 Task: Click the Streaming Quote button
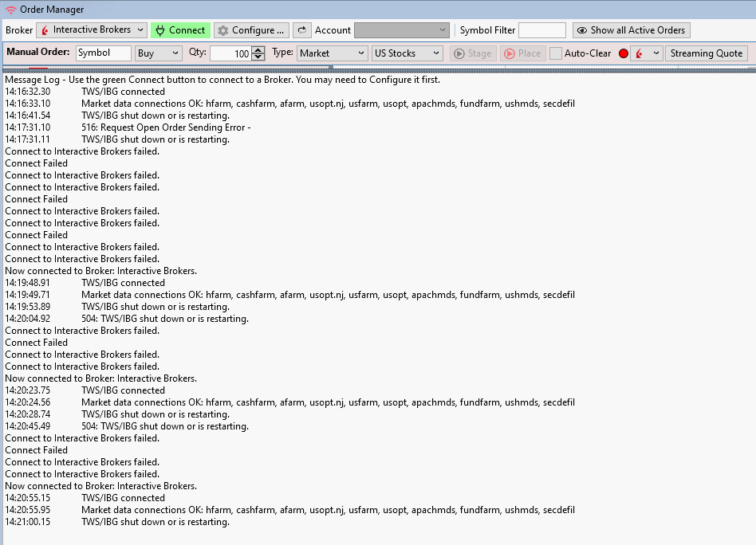(707, 53)
